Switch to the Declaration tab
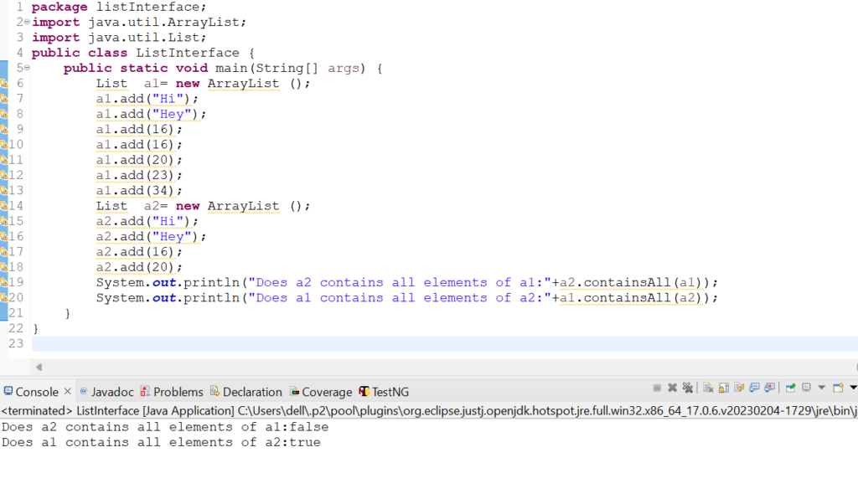Viewport: 858px width, 504px height. (x=246, y=392)
